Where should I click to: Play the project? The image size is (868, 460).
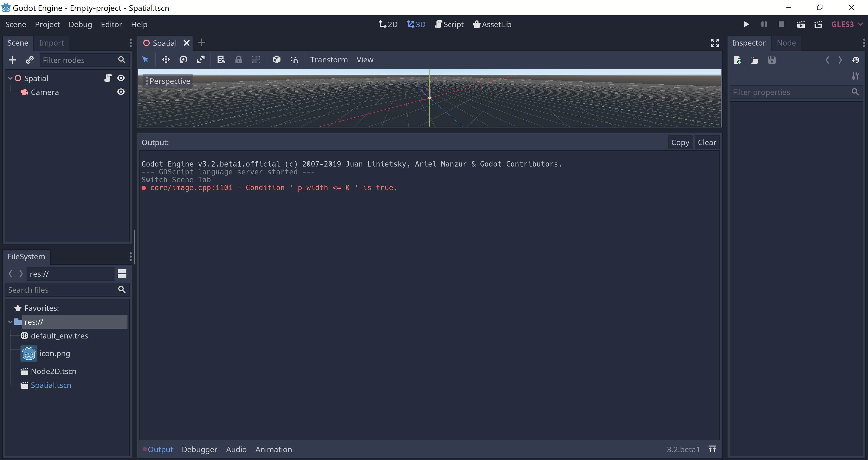point(746,24)
